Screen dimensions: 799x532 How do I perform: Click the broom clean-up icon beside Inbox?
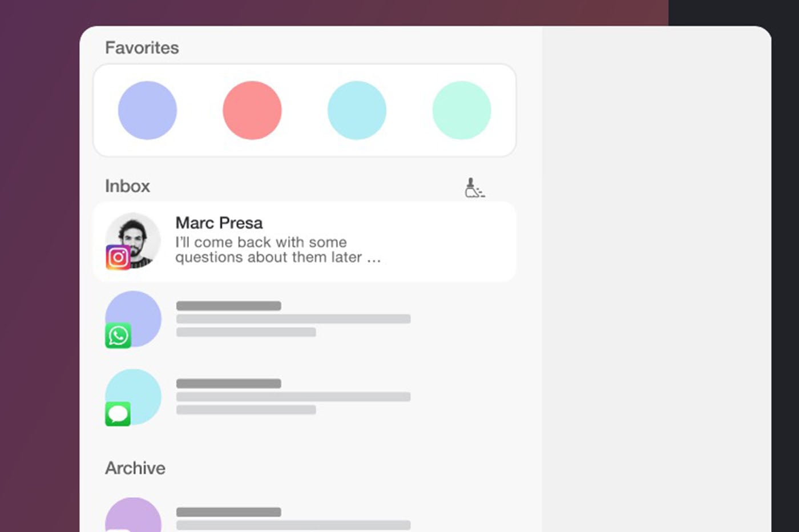474,187
